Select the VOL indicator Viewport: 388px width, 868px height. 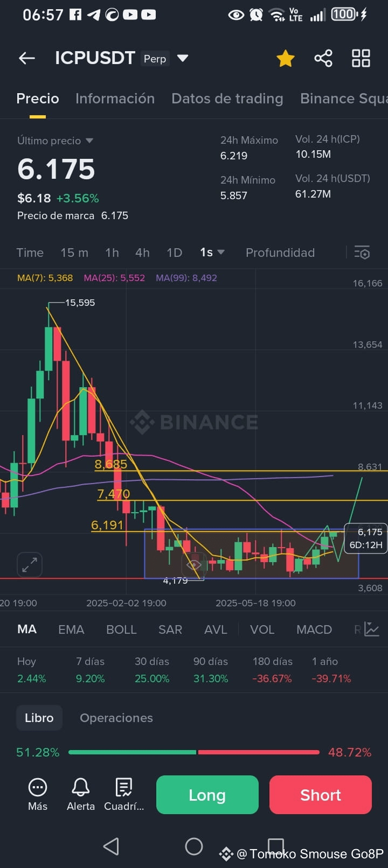point(262,629)
